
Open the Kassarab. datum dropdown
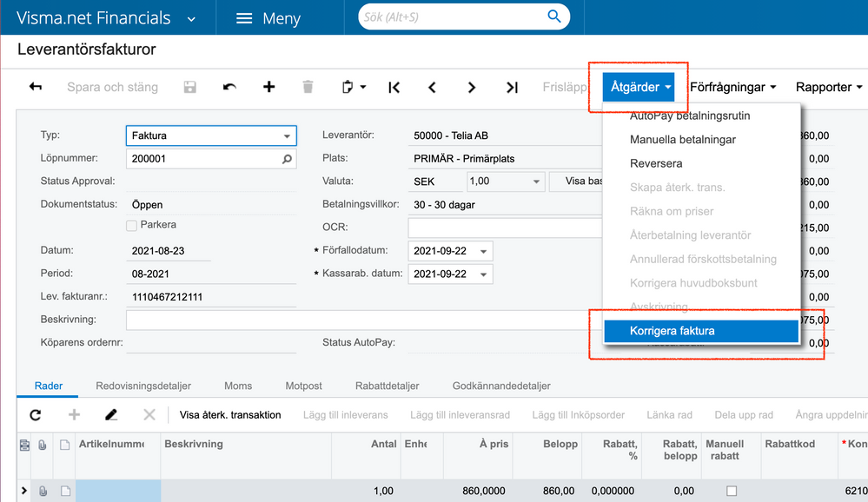483,274
